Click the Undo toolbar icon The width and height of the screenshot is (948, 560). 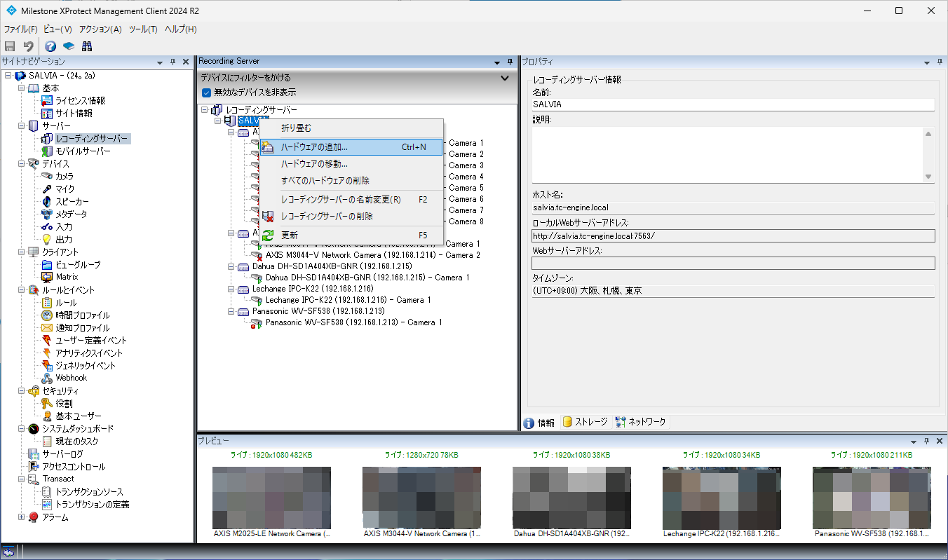click(x=29, y=46)
